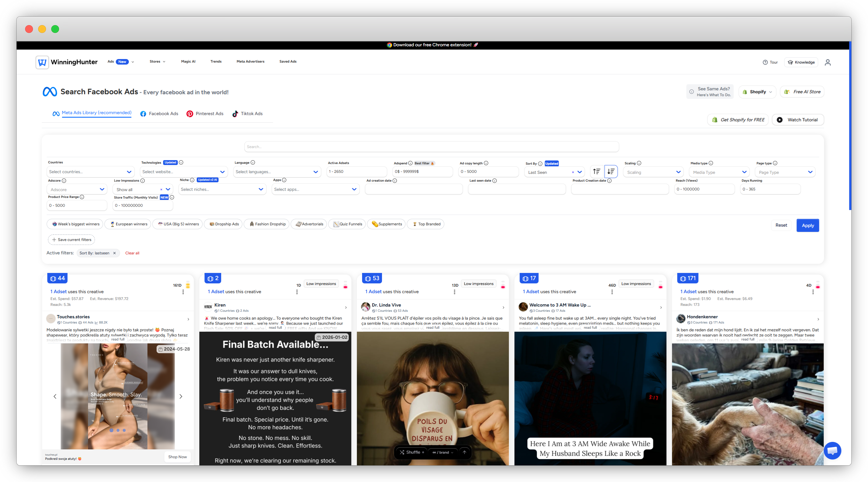Viewport: 868px width, 482px height.
Task: Click the Adspend info icon
Action: click(410, 163)
